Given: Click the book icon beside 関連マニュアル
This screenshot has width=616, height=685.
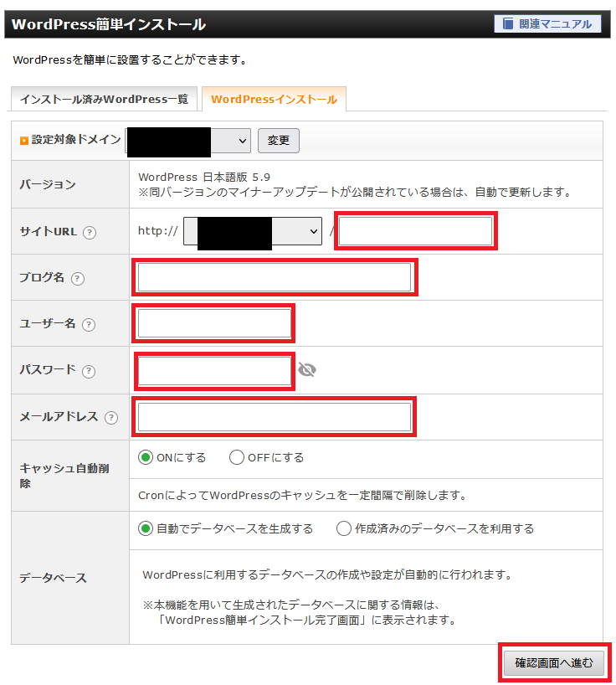Looking at the screenshot, I should coord(508,23).
